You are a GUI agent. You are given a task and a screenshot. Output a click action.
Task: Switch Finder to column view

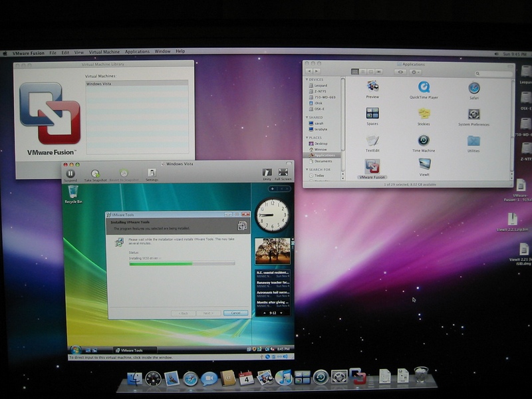pyautogui.click(x=371, y=72)
